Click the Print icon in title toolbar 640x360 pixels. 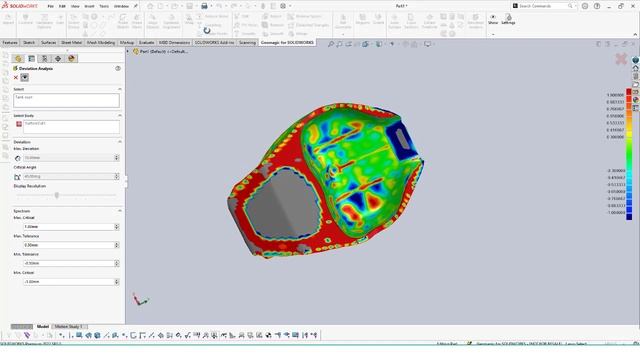pos(204,6)
